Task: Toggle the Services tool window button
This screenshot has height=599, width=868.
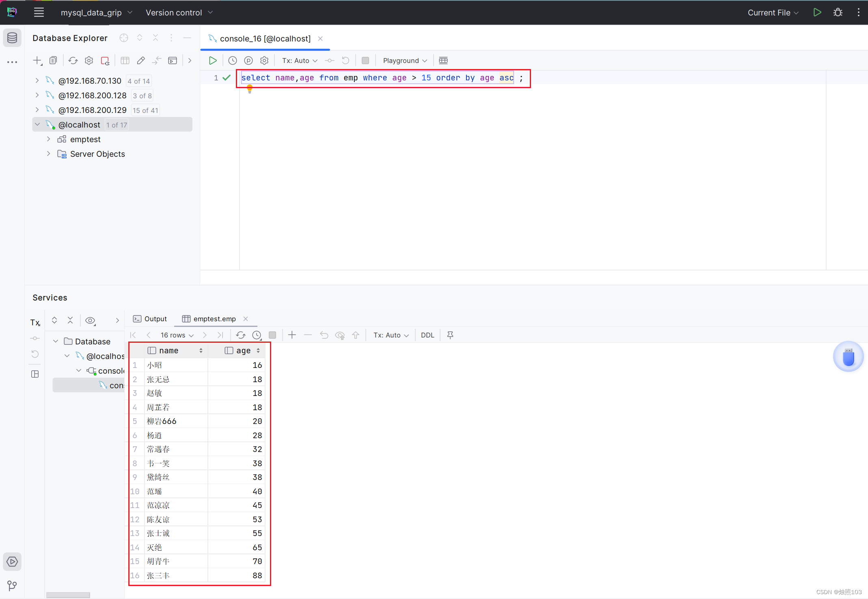Action: click(x=12, y=562)
